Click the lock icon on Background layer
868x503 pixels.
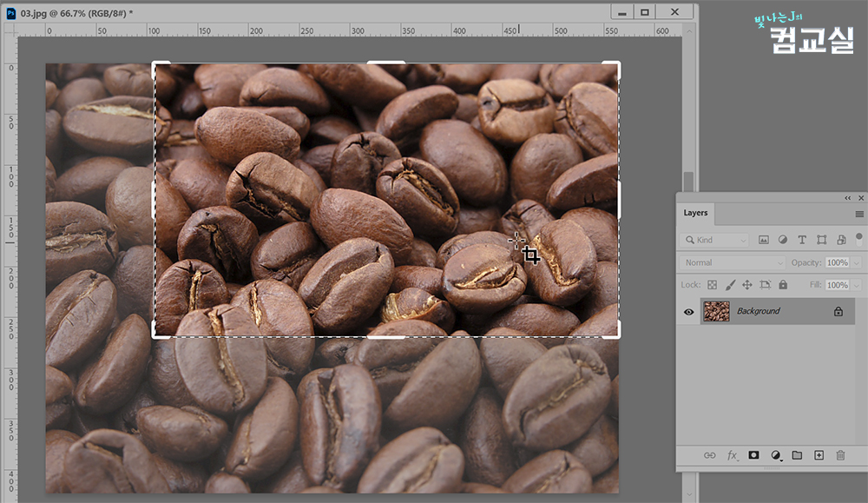(x=838, y=311)
